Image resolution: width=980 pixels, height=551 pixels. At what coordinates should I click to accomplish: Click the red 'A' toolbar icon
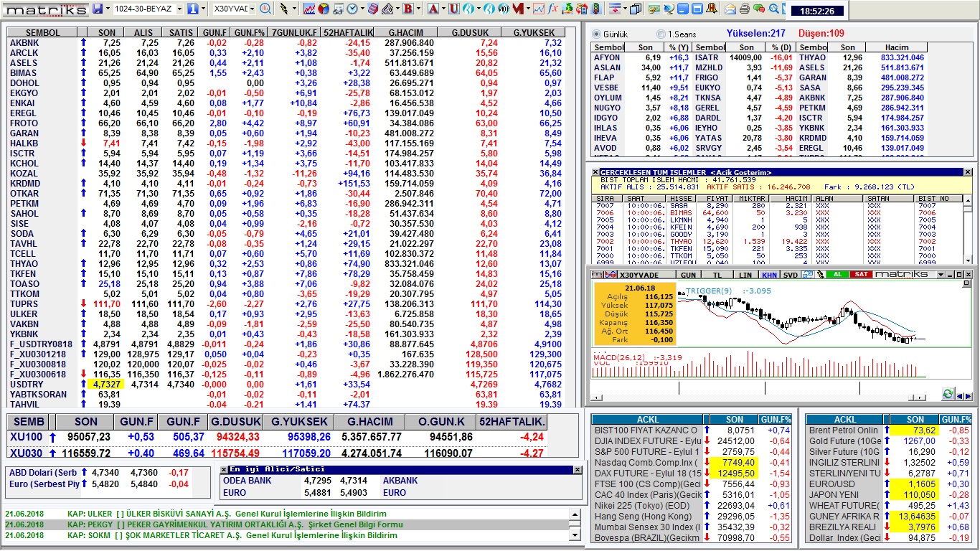(433, 9)
